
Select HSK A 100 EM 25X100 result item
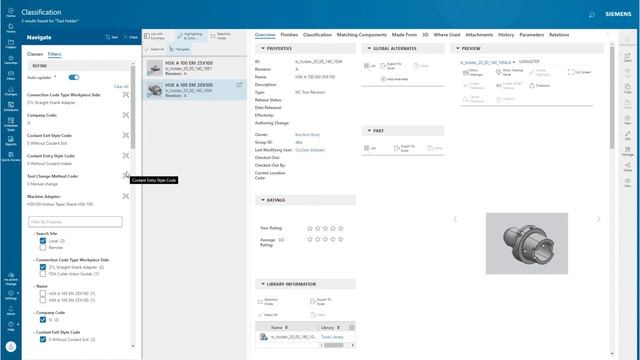click(x=194, y=68)
